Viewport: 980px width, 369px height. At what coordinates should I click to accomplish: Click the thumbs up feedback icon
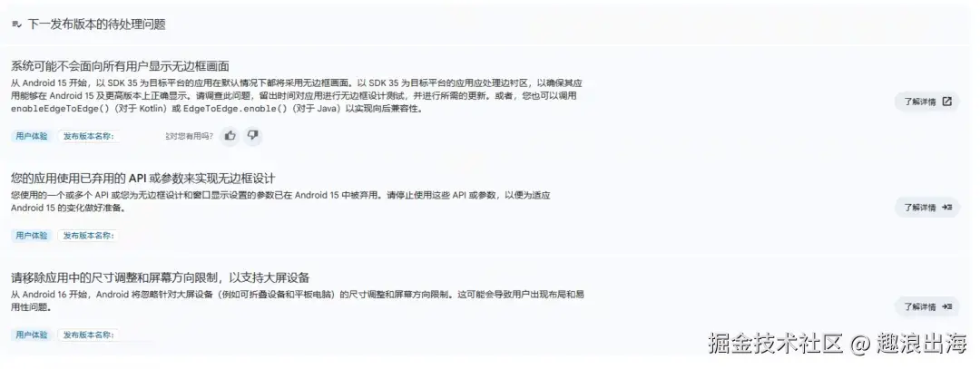[230, 135]
